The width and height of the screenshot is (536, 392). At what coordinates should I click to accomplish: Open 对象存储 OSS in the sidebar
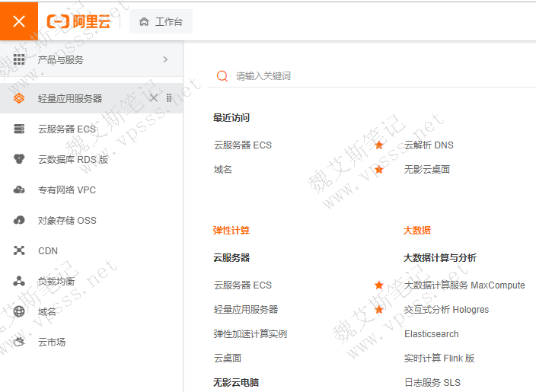pyautogui.click(x=67, y=220)
